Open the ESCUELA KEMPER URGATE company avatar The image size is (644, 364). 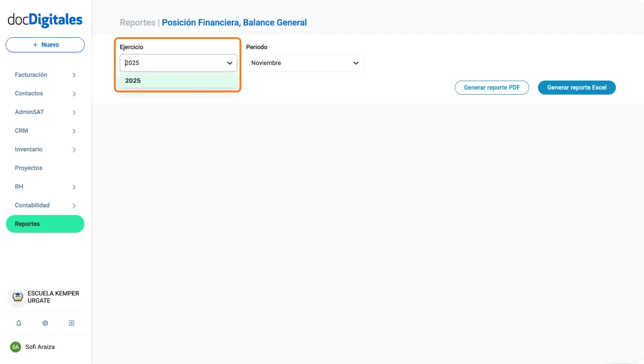(x=16, y=297)
